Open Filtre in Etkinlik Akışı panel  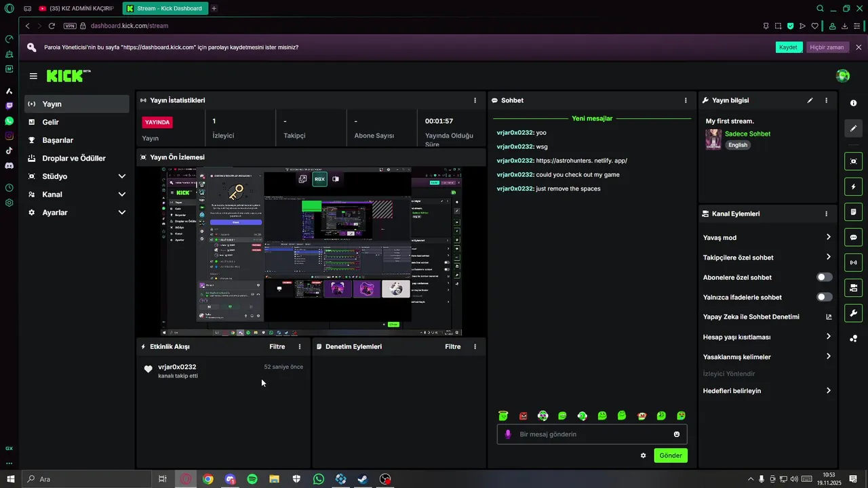(x=277, y=346)
